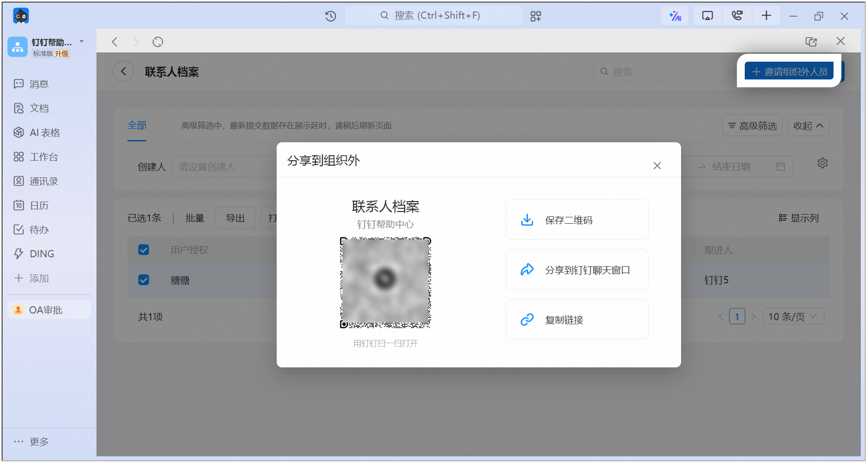Go to next page arrow in pagination

[x=753, y=317]
